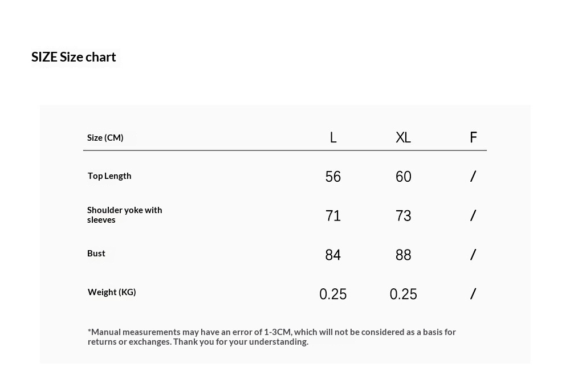Click the Top Length value 56
This screenshot has height=392, width=570.
point(333,177)
